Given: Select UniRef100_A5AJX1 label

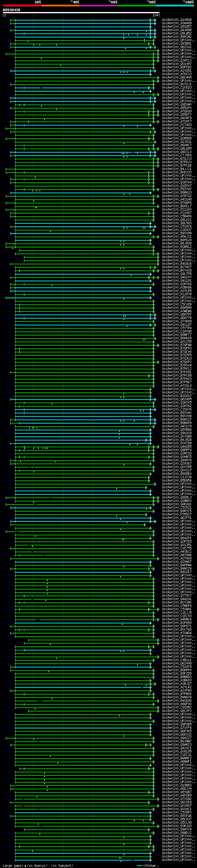Looking at the screenshot, I should click(x=177, y=236).
